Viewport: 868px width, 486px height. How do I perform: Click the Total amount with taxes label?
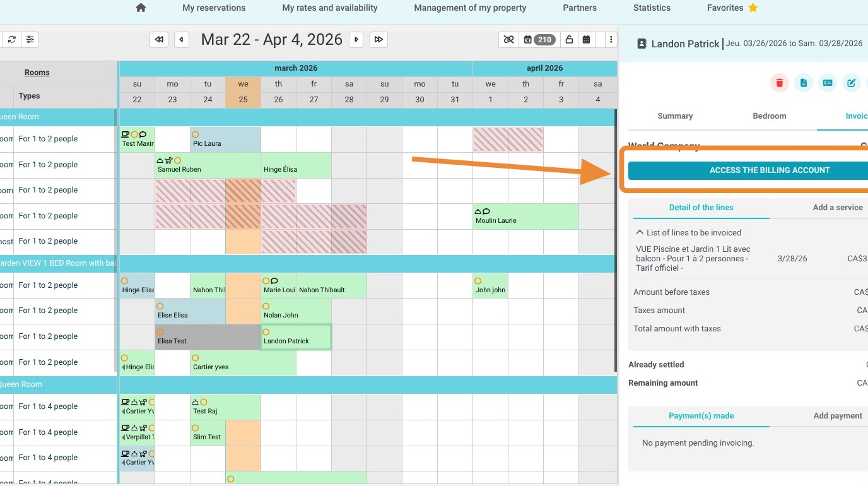click(x=677, y=329)
